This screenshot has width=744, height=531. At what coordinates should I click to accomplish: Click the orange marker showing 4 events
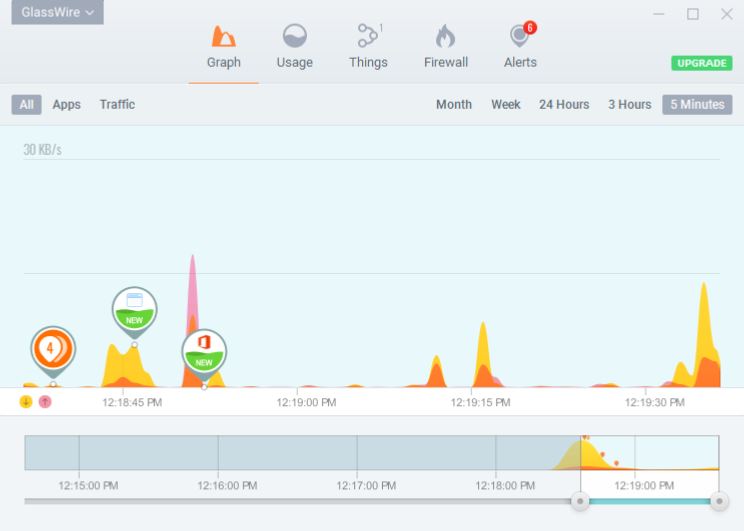[53, 348]
